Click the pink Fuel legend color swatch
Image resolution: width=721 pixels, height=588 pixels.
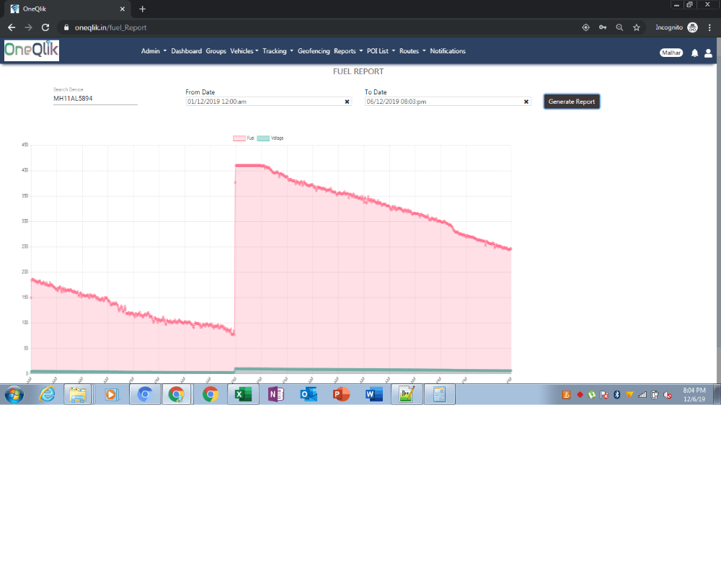coord(239,138)
